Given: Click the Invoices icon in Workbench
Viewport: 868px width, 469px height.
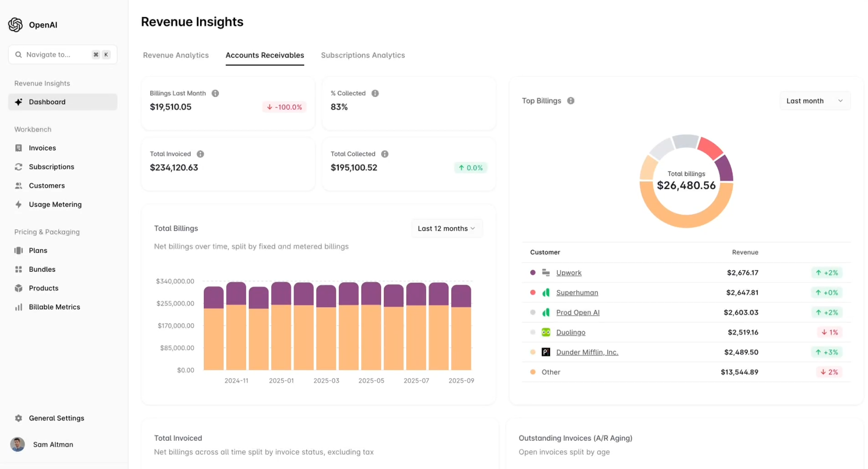Looking at the screenshot, I should click(x=18, y=148).
